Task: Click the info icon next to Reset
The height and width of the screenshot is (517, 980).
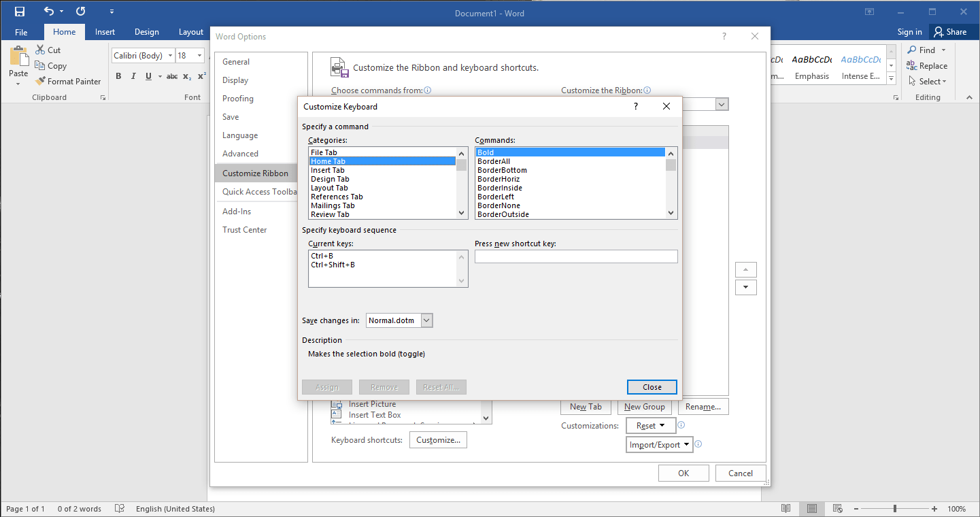Action: [681, 425]
